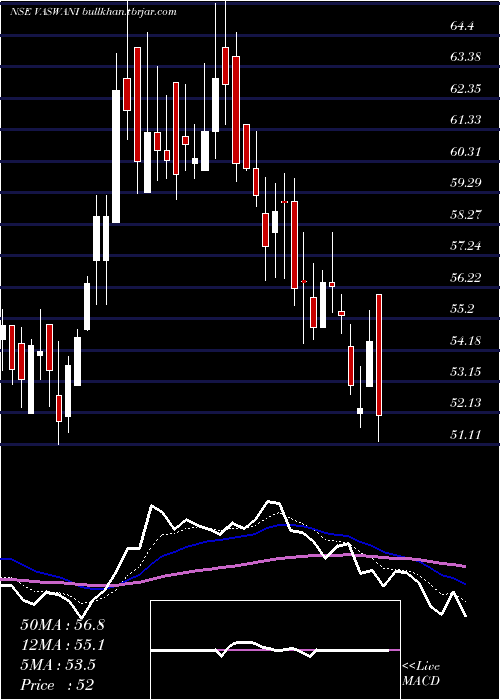Click the tall white candle below 62.35 level

tap(116, 156)
